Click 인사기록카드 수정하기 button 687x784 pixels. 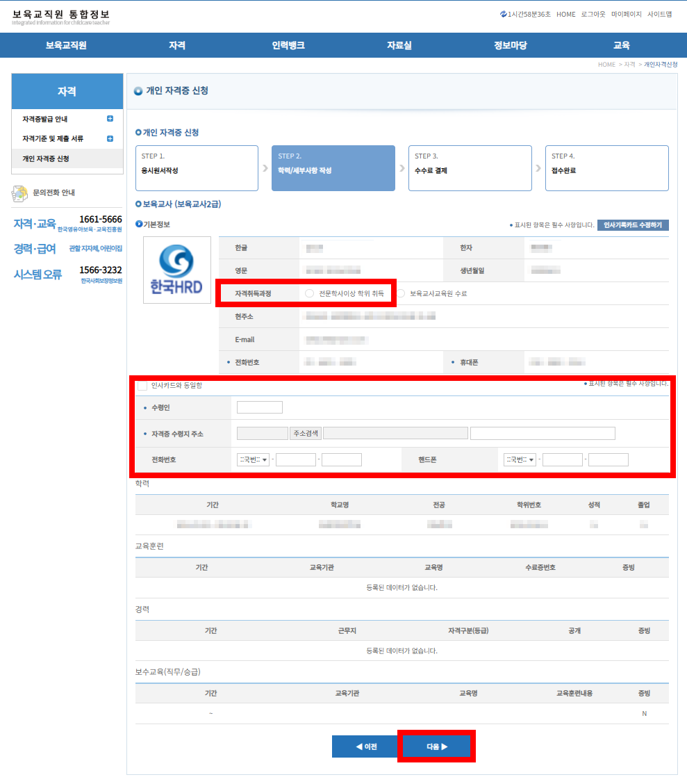(x=633, y=225)
